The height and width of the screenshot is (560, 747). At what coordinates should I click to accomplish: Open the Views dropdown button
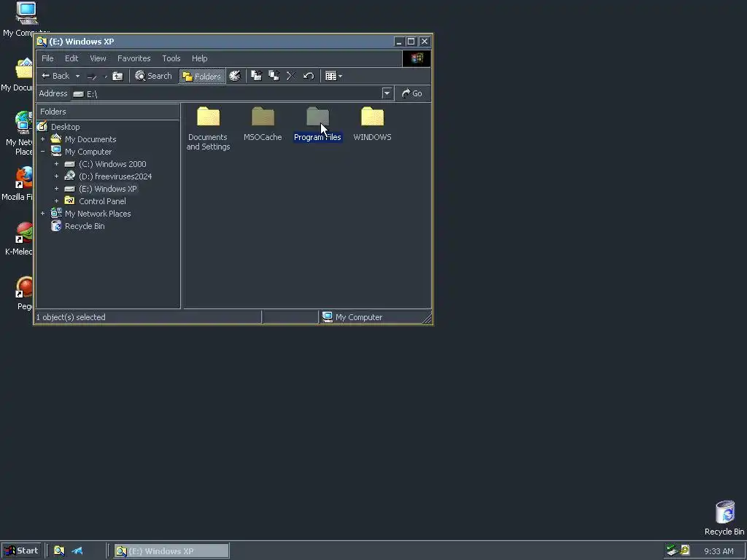333,76
